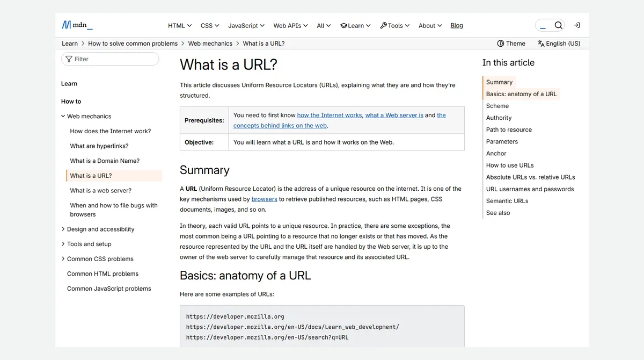
Task: Follow 'what a Web server is' link
Action: [x=394, y=115]
